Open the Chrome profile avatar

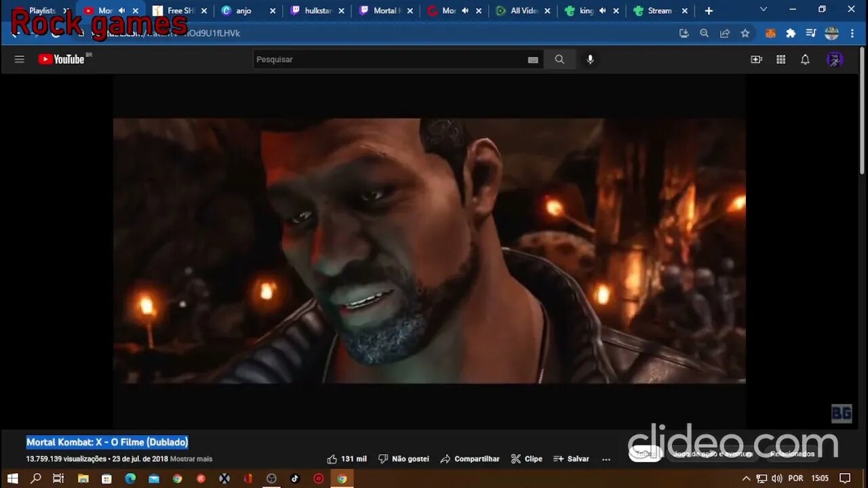coord(832,33)
